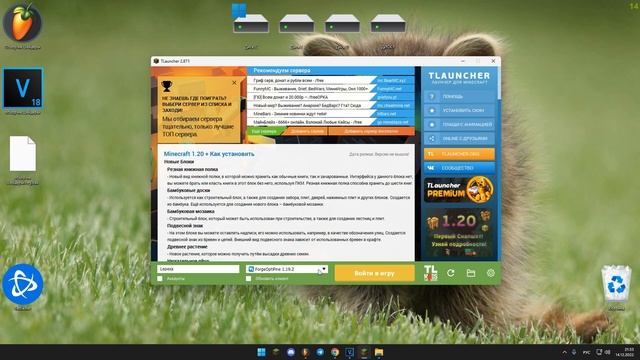Open the game folder icon in TLauncher
This screenshot has width=640, height=360.
click(471, 273)
